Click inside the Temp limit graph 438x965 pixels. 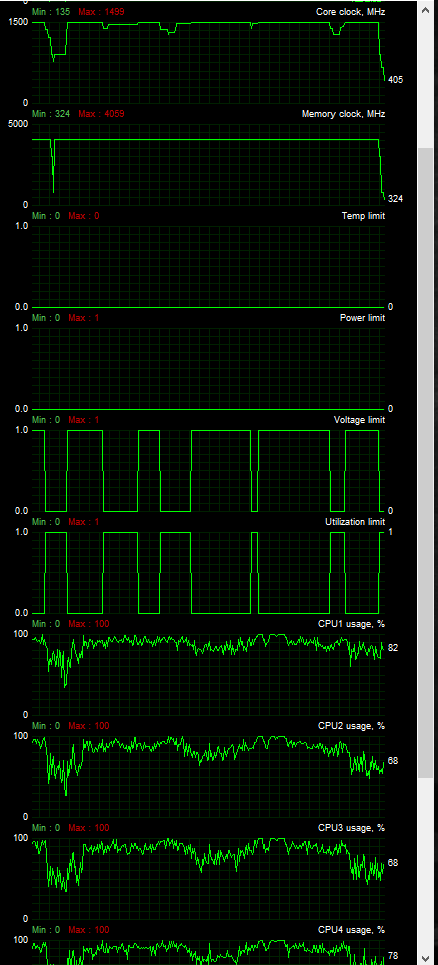[x=208, y=266]
